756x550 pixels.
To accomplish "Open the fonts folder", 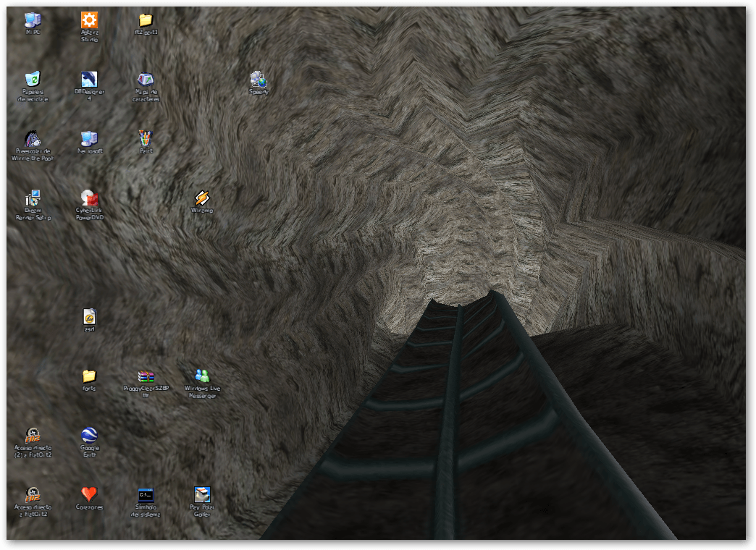I will coord(89,376).
